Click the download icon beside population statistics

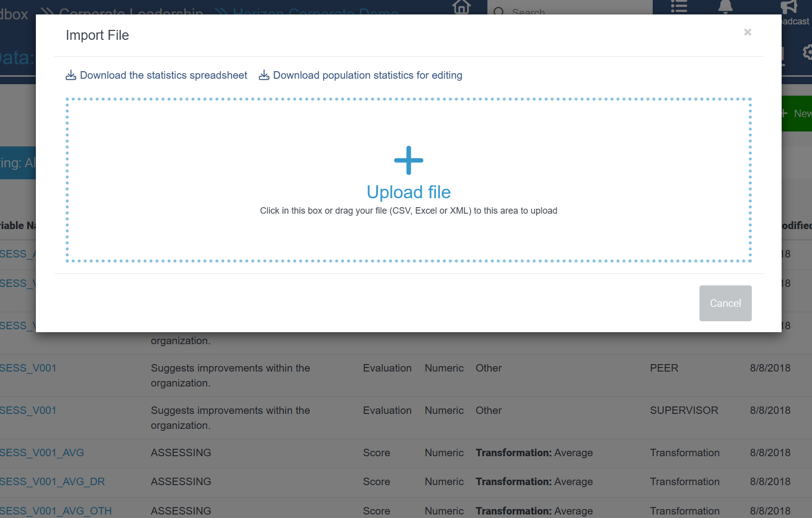point(264,75)
